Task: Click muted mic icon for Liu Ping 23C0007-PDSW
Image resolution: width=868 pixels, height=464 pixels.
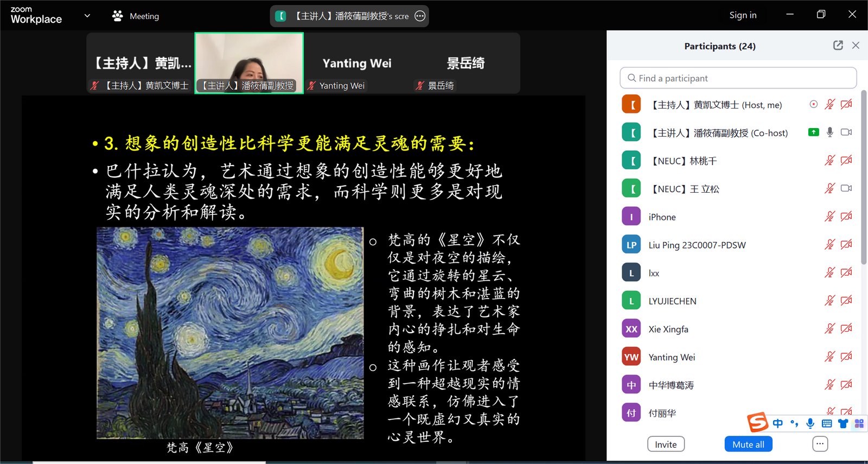Action: [829, 244]
